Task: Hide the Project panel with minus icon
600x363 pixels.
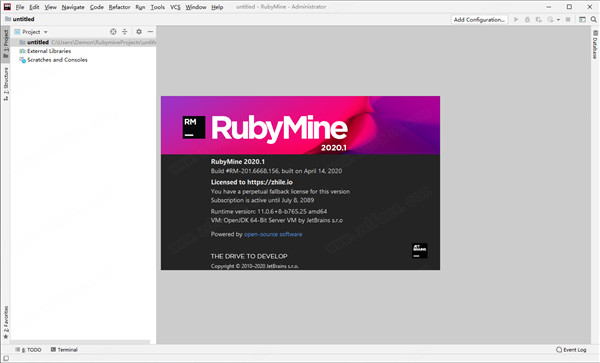Action: point(150,32)
